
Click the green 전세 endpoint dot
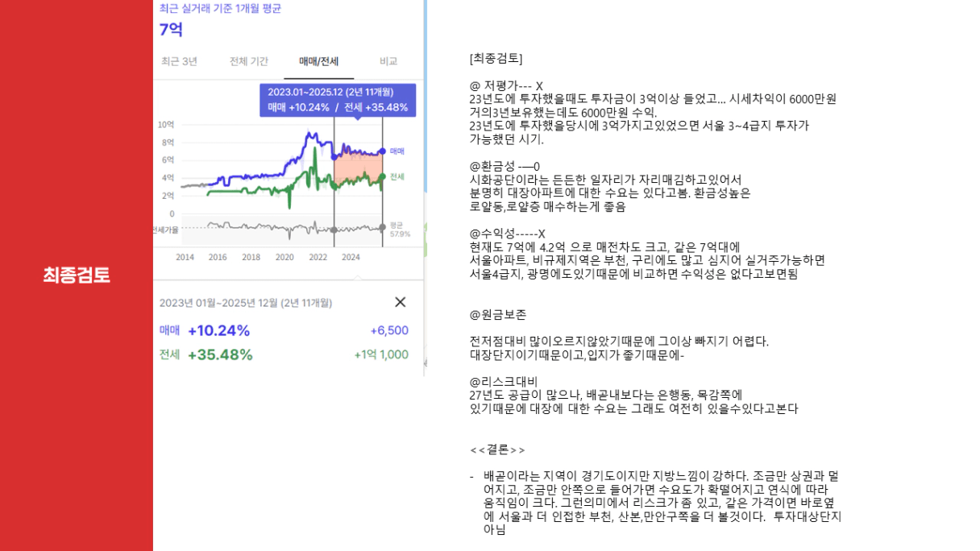pyautogui.click(x=382, y=177)
